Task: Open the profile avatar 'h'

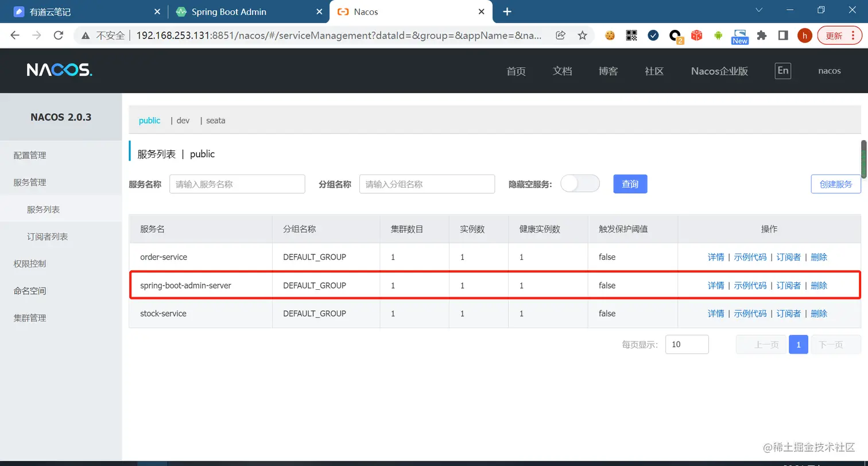Action: click(x=805, y=35)
